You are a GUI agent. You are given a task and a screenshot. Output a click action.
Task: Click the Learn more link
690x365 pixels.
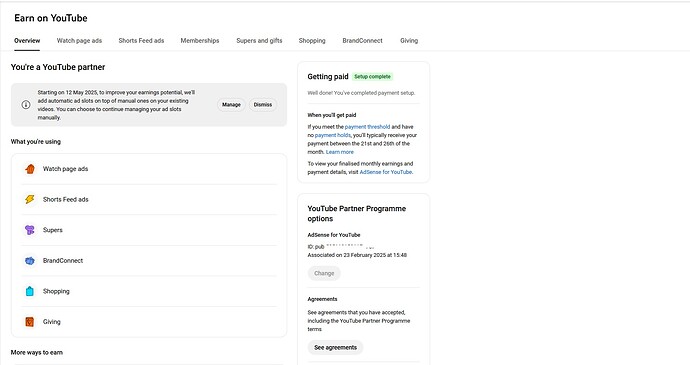pyautogui.click(x=340, y=152)
